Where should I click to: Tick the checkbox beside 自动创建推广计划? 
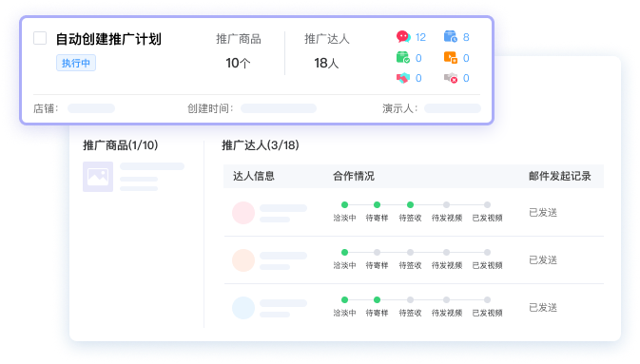40,38
